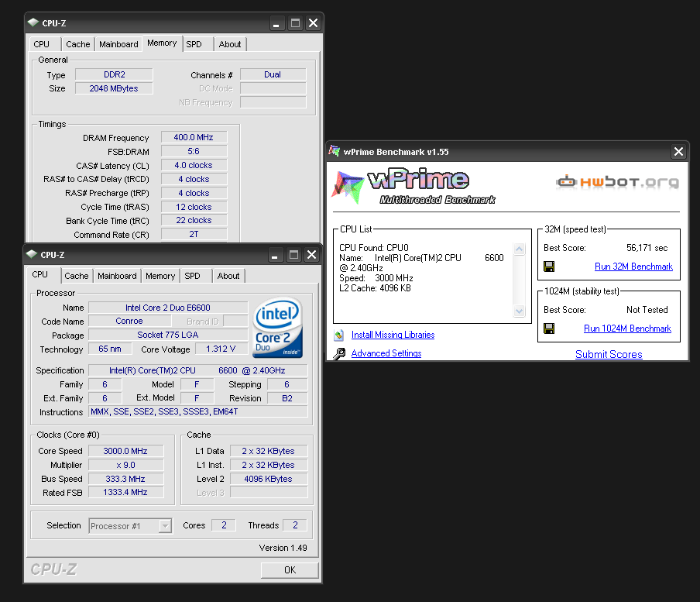Click the Command Rate 2T value
This screenshot has width=700, height=602.
click(194, 234)
